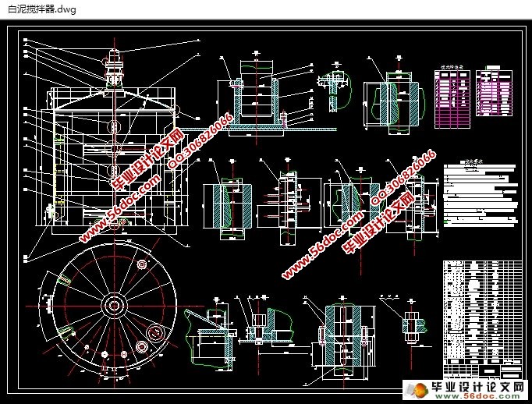Select the leftmost hatched detail in middle row

tap(226, 204)
